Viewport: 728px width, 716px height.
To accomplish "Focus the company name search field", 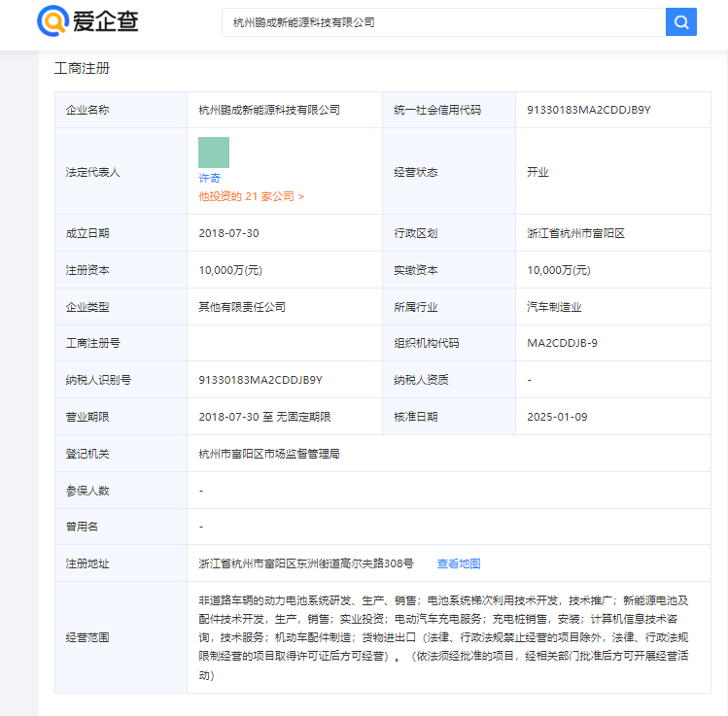I will coord(443,21).
